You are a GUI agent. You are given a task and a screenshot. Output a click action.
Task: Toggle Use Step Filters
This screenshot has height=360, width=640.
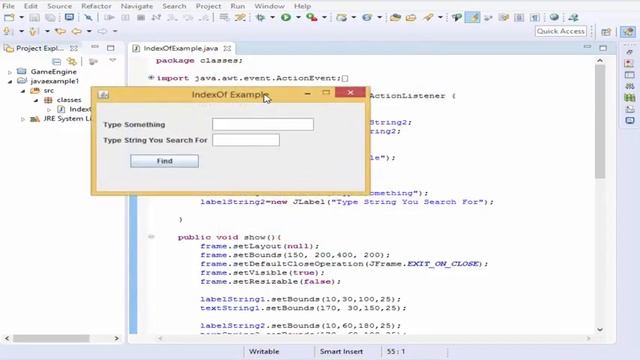pos(240,18)
